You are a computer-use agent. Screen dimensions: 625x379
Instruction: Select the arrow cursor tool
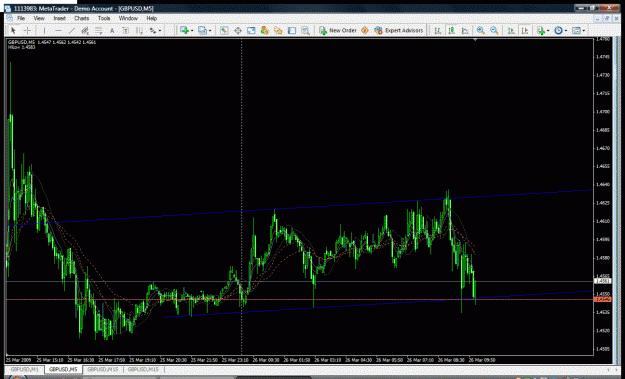click(13, 30)
